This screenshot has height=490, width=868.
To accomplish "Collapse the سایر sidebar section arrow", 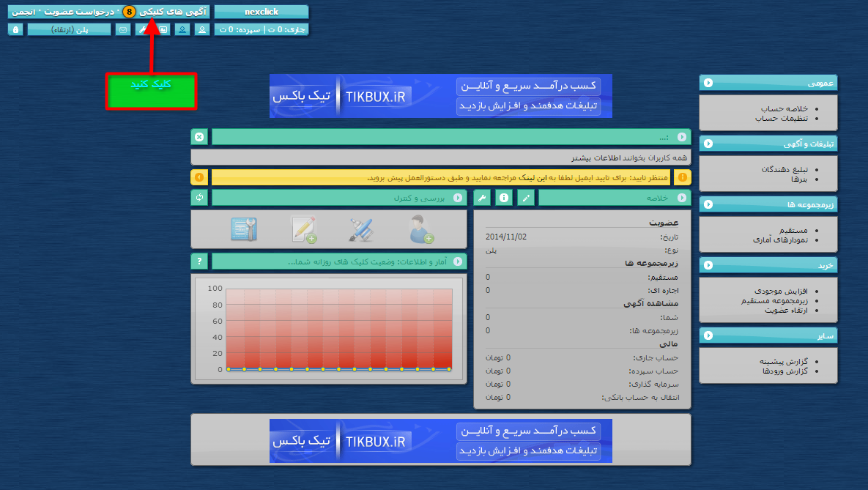I will click(x=708, y=335).
